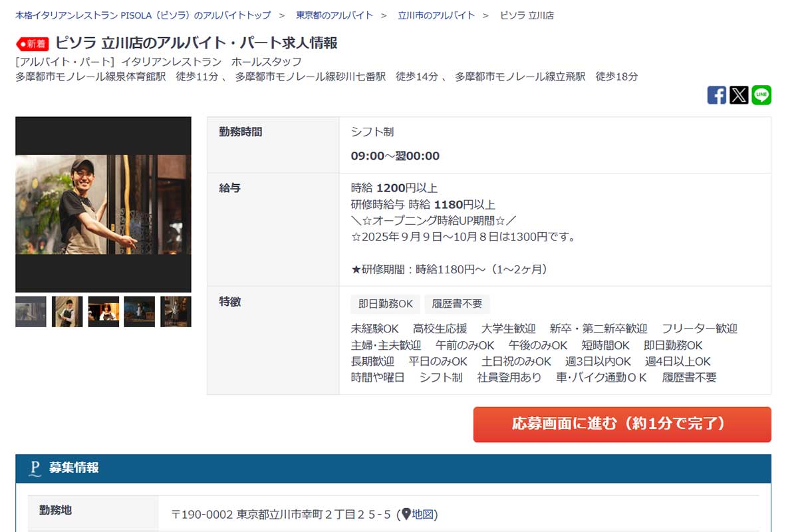Click the 特徴 row label
This screenshot has height=532, width=798.
click(x=229, y=301)
